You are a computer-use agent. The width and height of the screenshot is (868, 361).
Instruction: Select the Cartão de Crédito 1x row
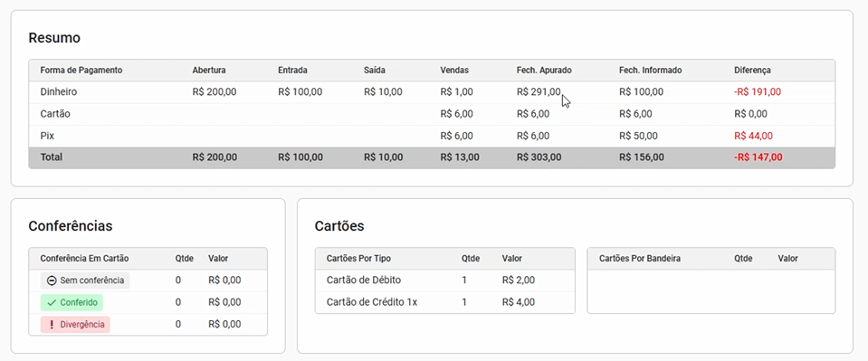[x=444, y=302]
